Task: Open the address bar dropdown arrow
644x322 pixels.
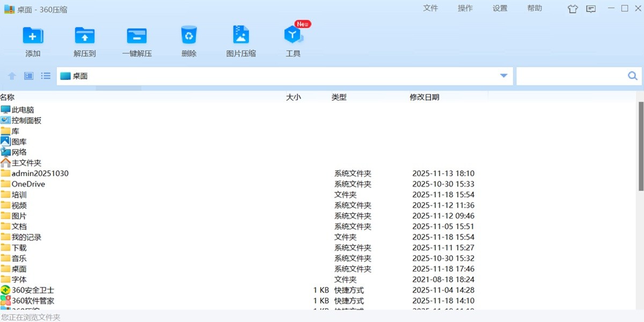Action: tap(503, 76)
